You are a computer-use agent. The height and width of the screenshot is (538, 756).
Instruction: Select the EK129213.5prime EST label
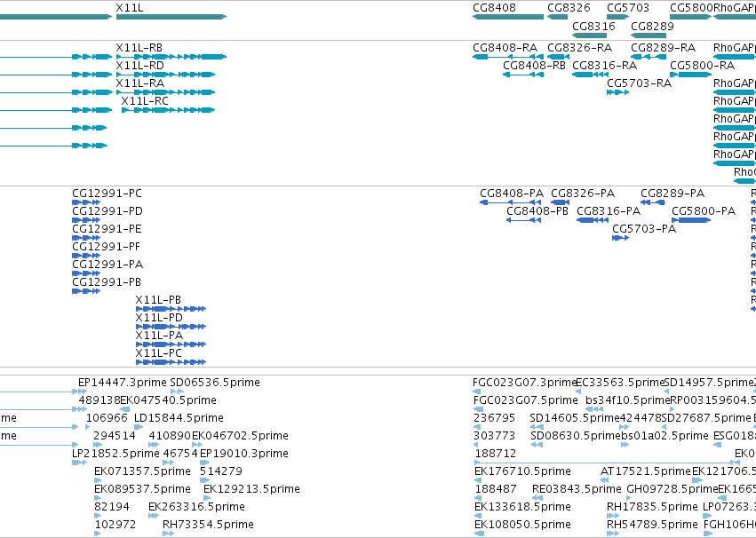coord(251,489)
